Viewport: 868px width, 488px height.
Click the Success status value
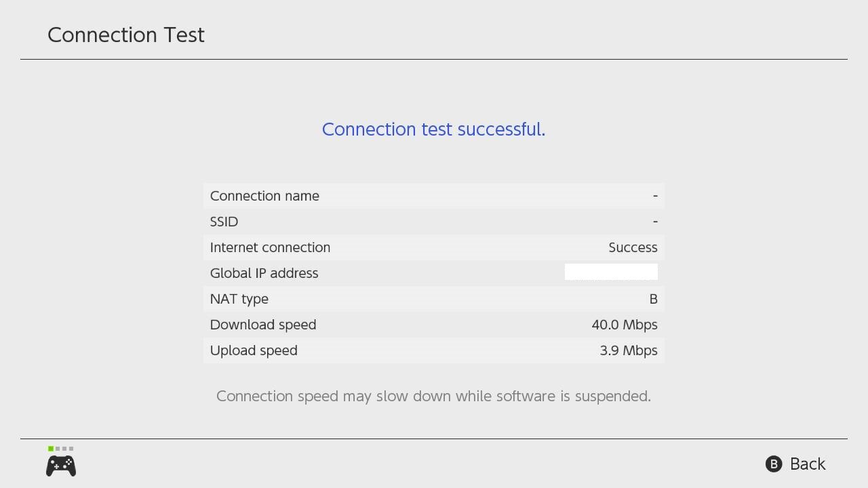[633, 247]
